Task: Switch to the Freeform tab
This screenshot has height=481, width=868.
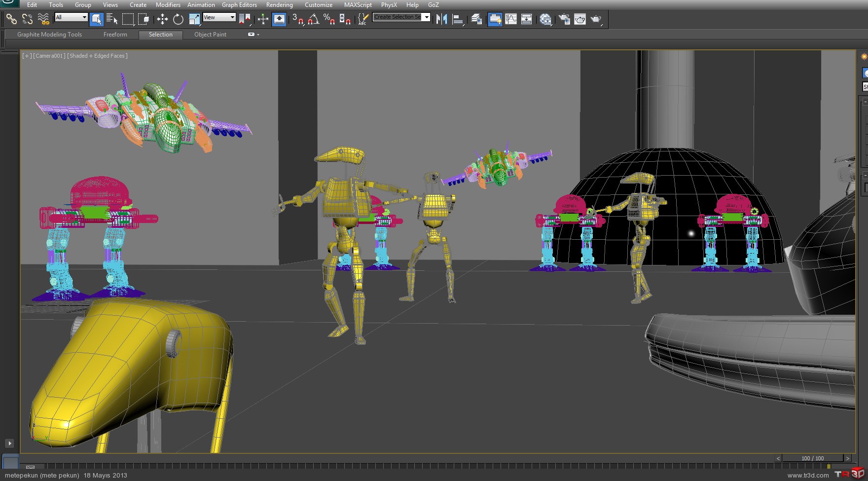Action: (115, 35)
